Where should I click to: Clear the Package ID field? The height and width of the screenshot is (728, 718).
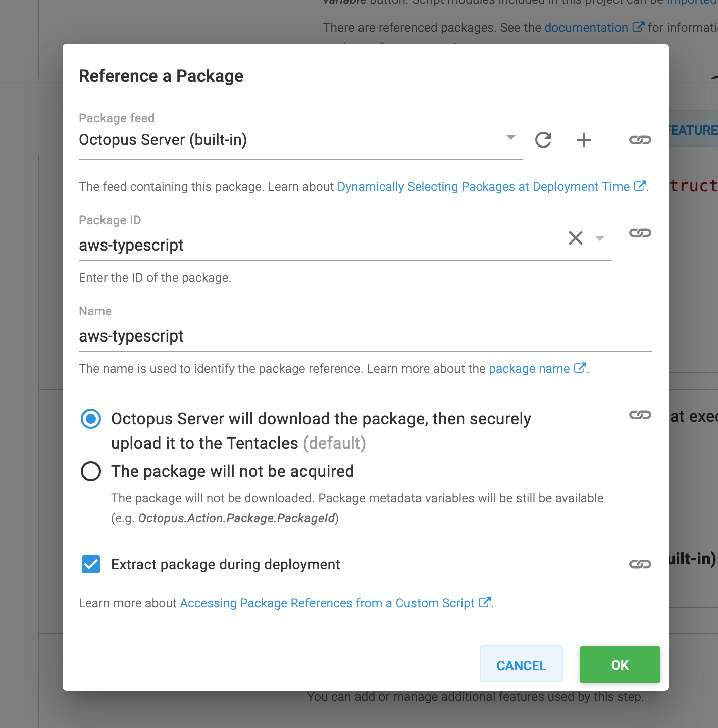pos(576,237)
